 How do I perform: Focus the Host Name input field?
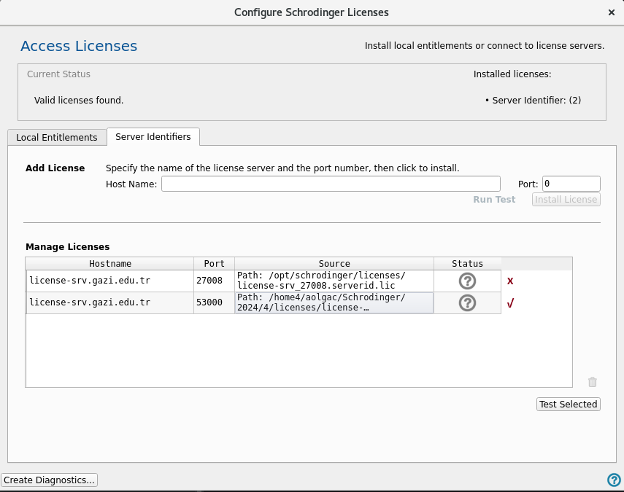click(x=331, y=184)
